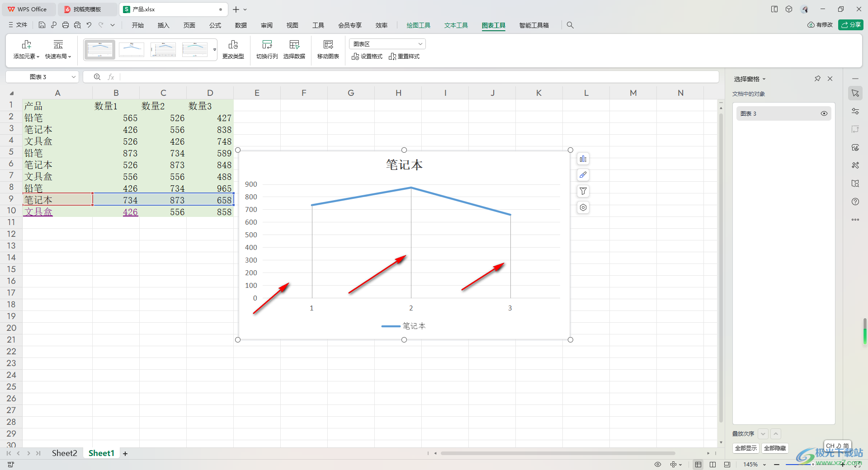
Task: Open the chart filter funnel button
Action: tap(583, 191)
